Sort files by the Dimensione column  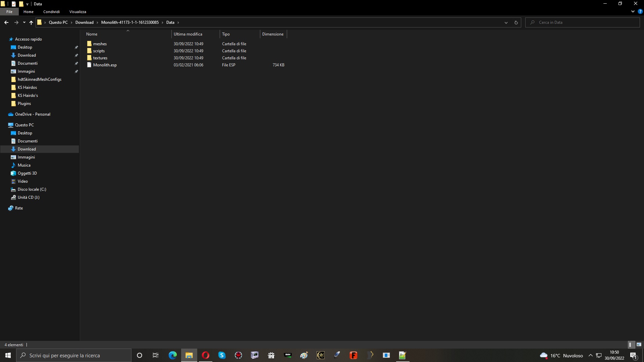tap(273, 34)
